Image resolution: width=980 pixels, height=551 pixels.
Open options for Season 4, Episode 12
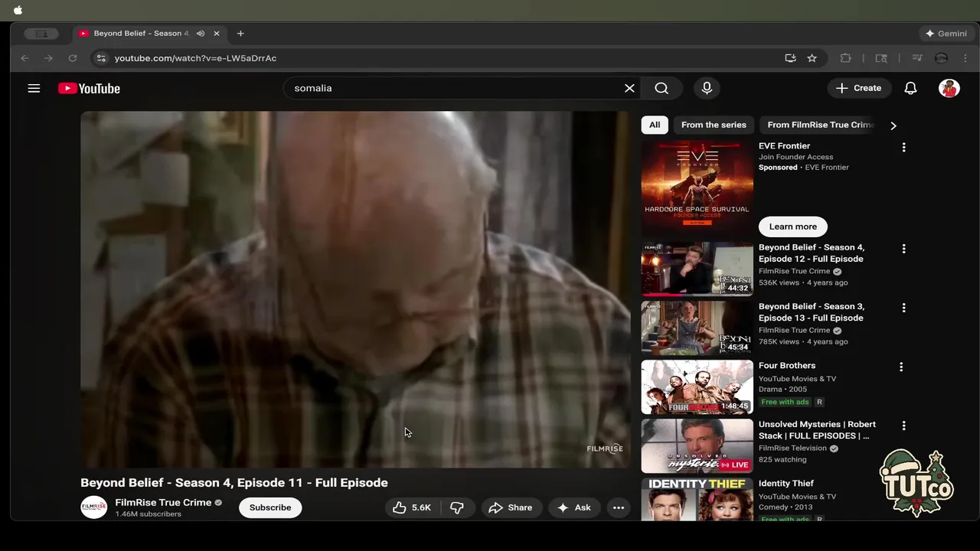tap(903, 249)
